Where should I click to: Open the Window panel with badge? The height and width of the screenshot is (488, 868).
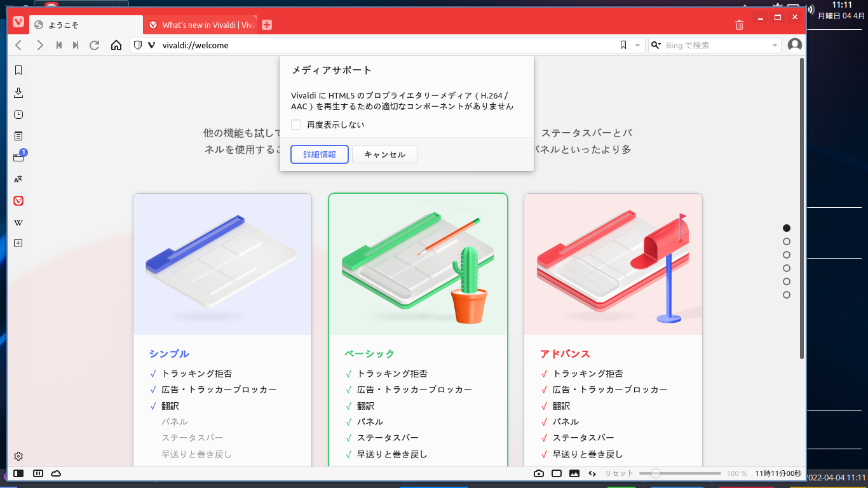(18, 157)
